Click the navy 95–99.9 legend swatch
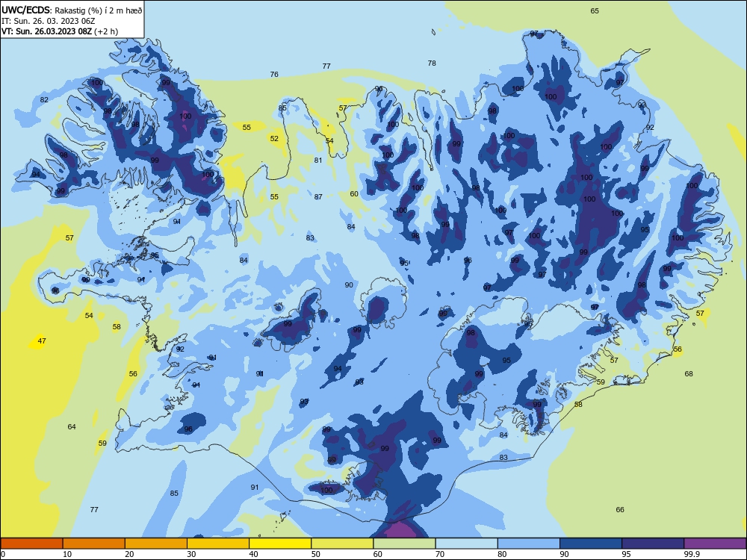The image size is (747, 560). 653,544
